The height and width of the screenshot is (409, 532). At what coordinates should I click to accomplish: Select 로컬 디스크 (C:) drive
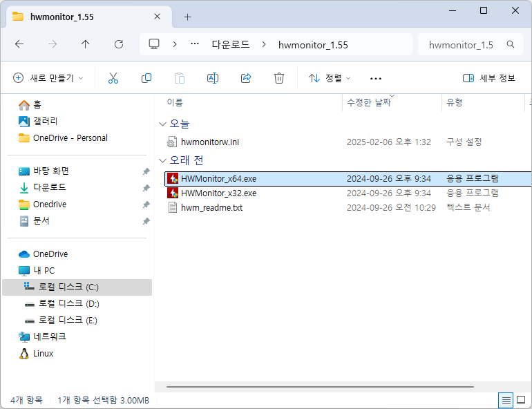pos(77,287)
